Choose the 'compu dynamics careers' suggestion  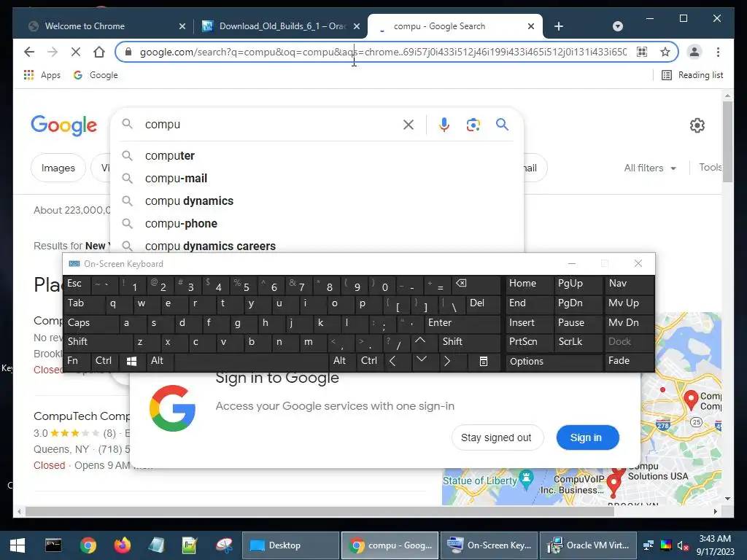click(317, 246)
